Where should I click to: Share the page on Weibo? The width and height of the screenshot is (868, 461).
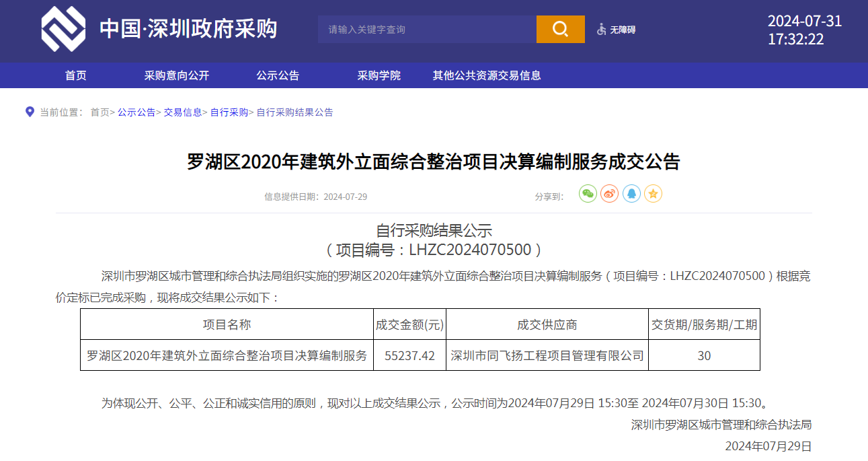pos(609,194)
